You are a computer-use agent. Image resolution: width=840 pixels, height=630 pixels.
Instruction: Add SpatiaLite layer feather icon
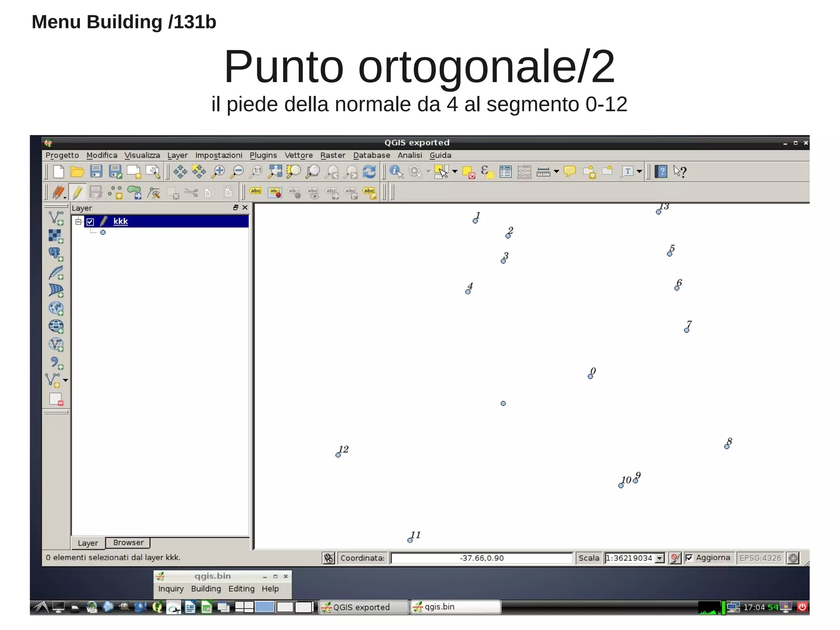click(x=55, y=272)
